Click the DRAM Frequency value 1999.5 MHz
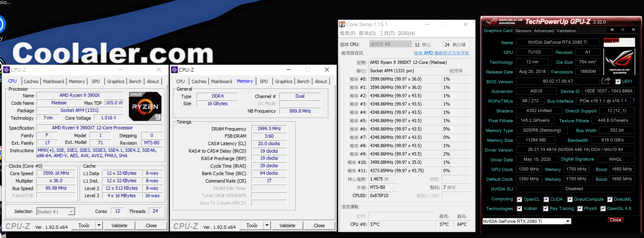 click(x=269, y=128)
